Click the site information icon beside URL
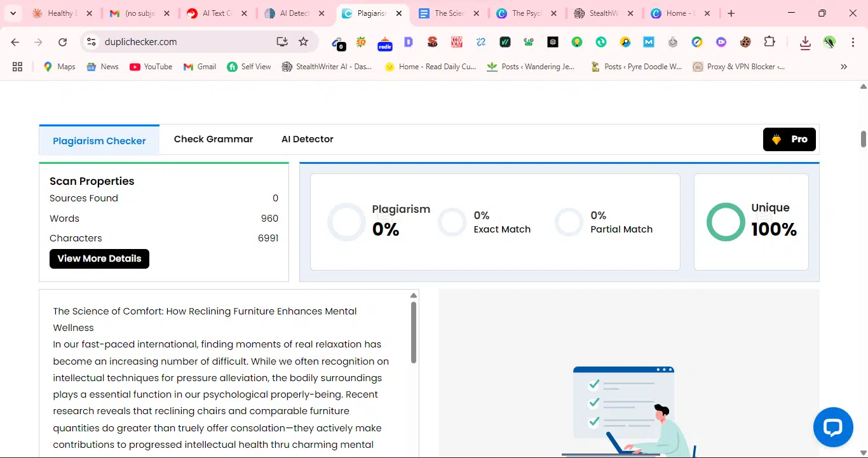868x458 pixels. (x=92, y=42)
